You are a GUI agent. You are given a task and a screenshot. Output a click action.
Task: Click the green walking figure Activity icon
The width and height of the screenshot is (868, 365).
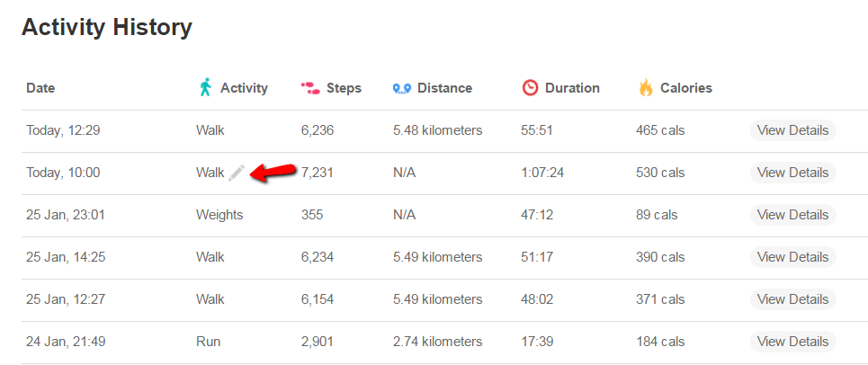tap(205, 87)
